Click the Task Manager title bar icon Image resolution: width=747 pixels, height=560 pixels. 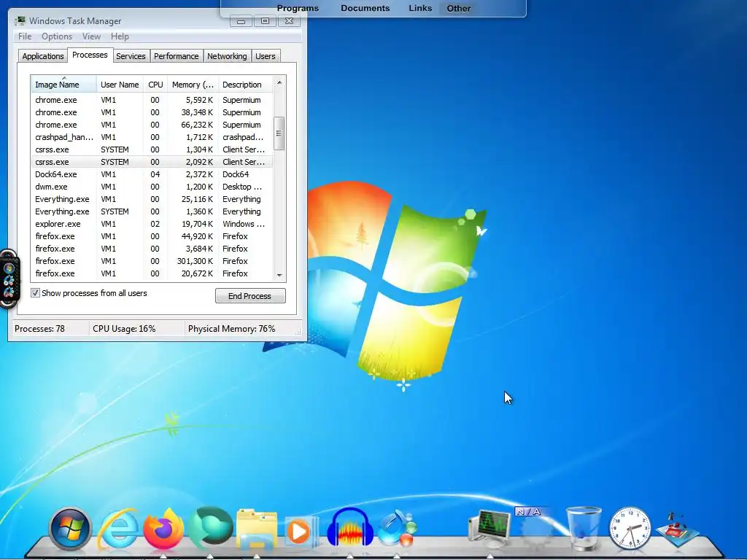coord(20,20)
